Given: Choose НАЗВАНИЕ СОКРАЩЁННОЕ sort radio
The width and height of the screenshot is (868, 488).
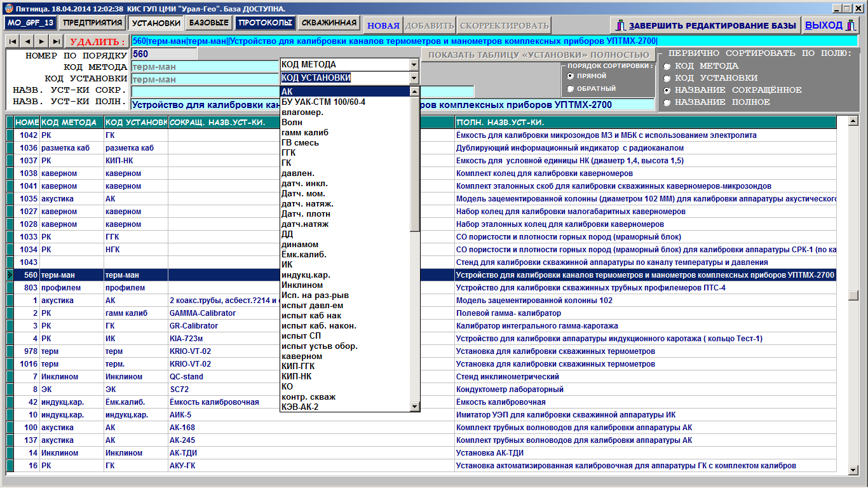Looking at the screenshot, I should (x=667, y=90).
